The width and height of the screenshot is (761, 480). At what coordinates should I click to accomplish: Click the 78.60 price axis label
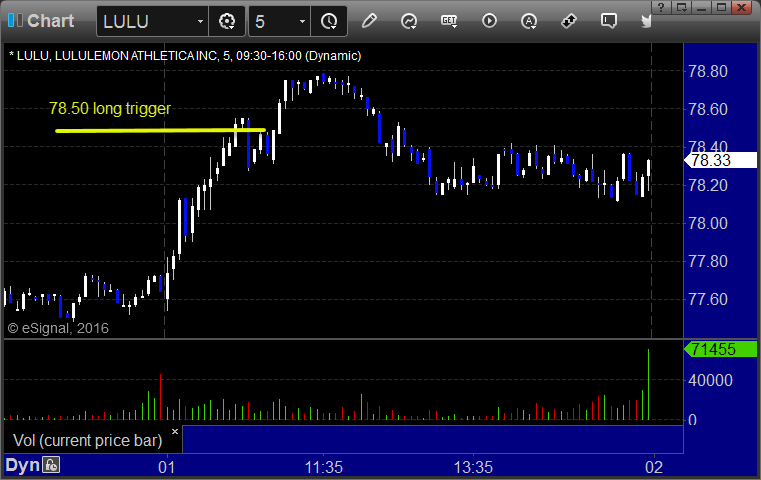[x=708, y=109]
